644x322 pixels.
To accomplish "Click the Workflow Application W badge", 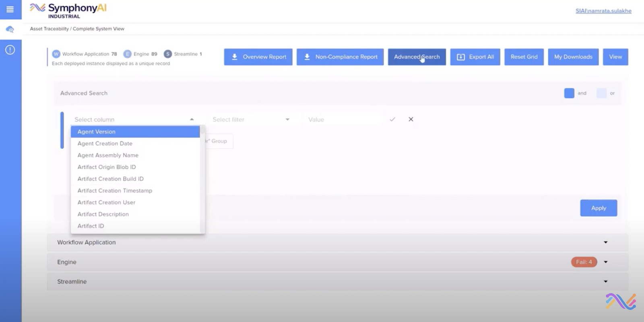I will (56, 54).
